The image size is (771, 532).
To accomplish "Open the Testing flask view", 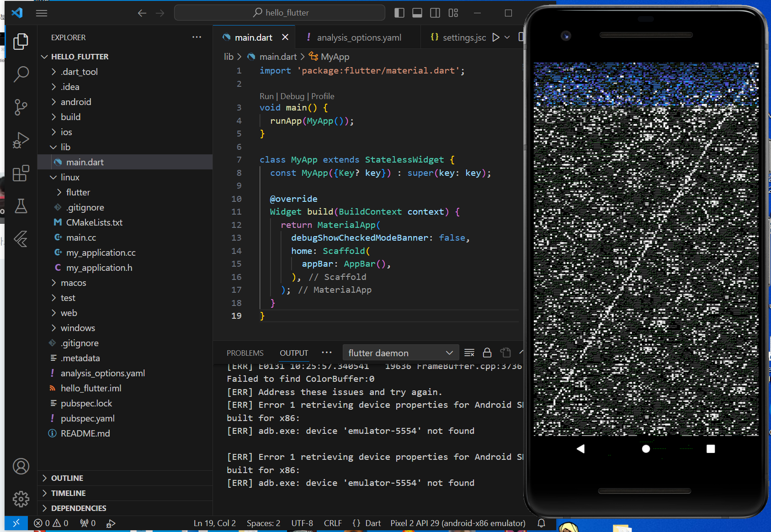I will click(x=21, y=206).
